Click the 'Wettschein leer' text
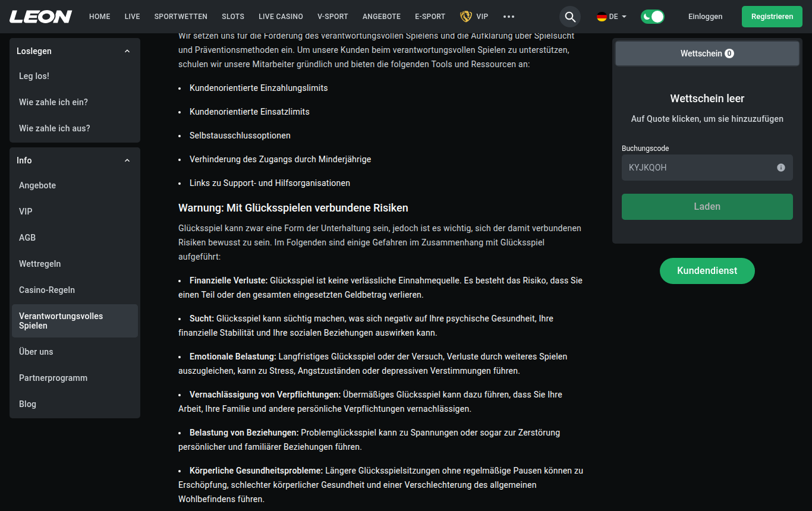The height and width of the screenshot is (511, 812). [707, 99]
